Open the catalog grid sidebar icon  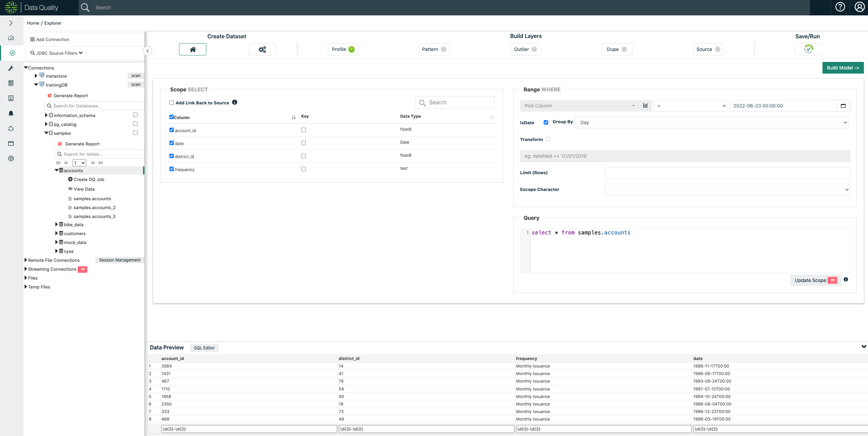pos(11,83)
